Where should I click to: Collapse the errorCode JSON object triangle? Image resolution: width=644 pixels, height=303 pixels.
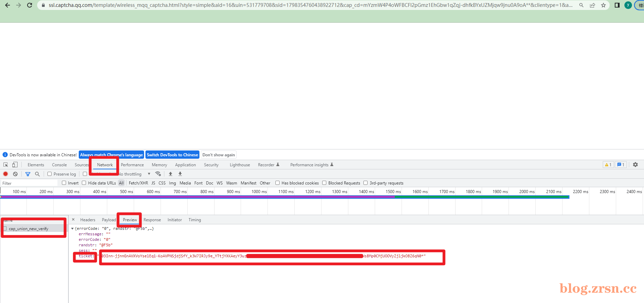[72, 228]
